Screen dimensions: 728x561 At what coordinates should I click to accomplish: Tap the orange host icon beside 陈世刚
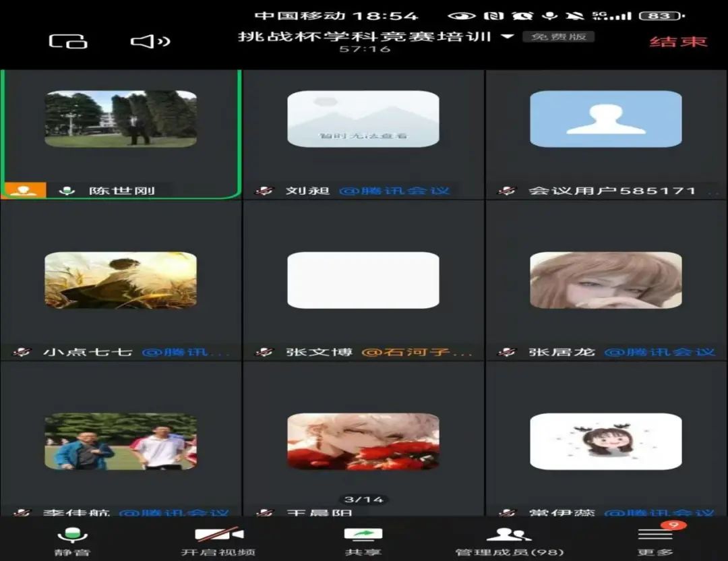[24, 190]
